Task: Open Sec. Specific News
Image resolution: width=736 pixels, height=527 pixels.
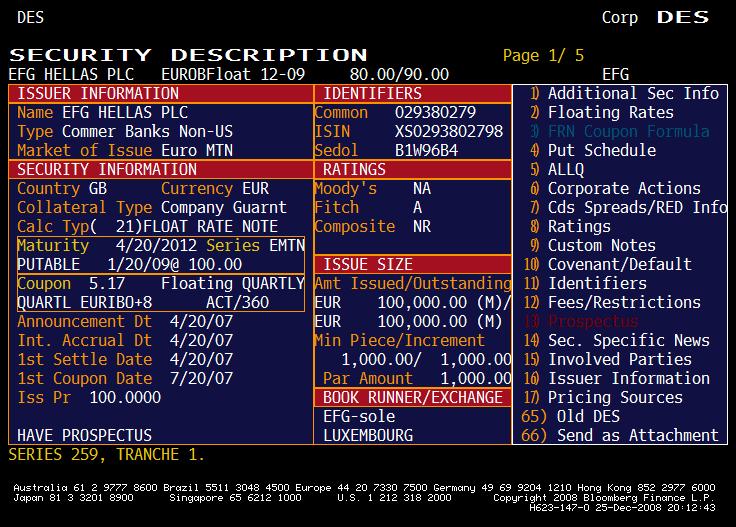Action: click(617, 340)
